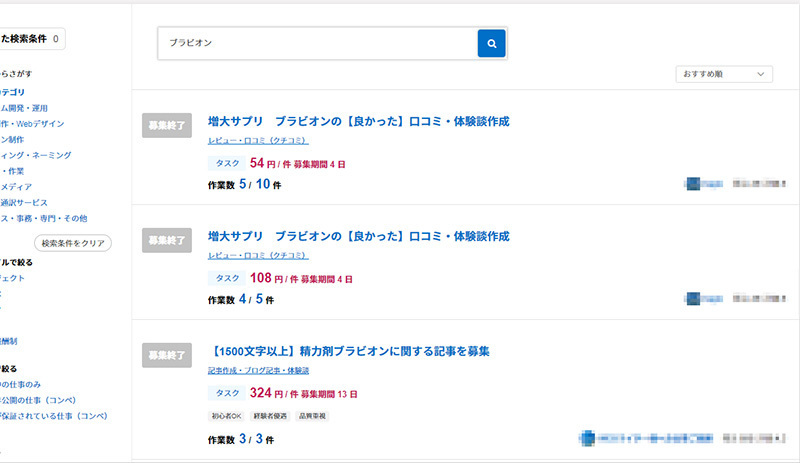Select システム開発・運用 category in sidebar

coord(23,108)
